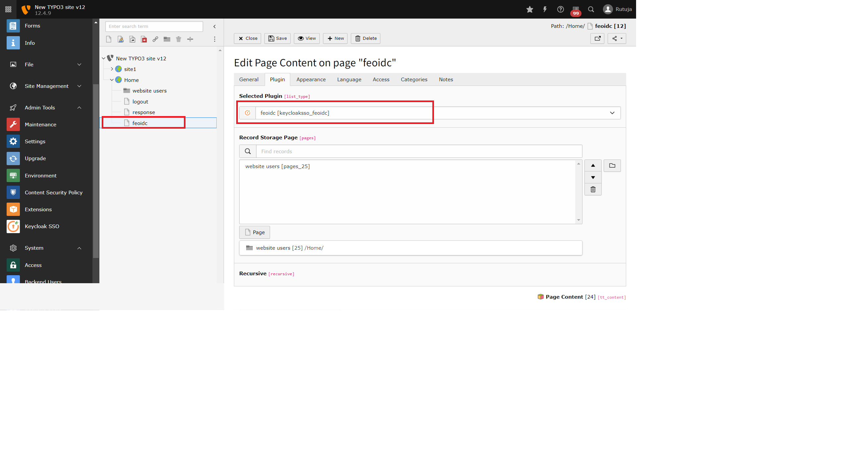Switch to the Appearance tab
The width and height of the screenshot is (868, 451).
point(311,80)
